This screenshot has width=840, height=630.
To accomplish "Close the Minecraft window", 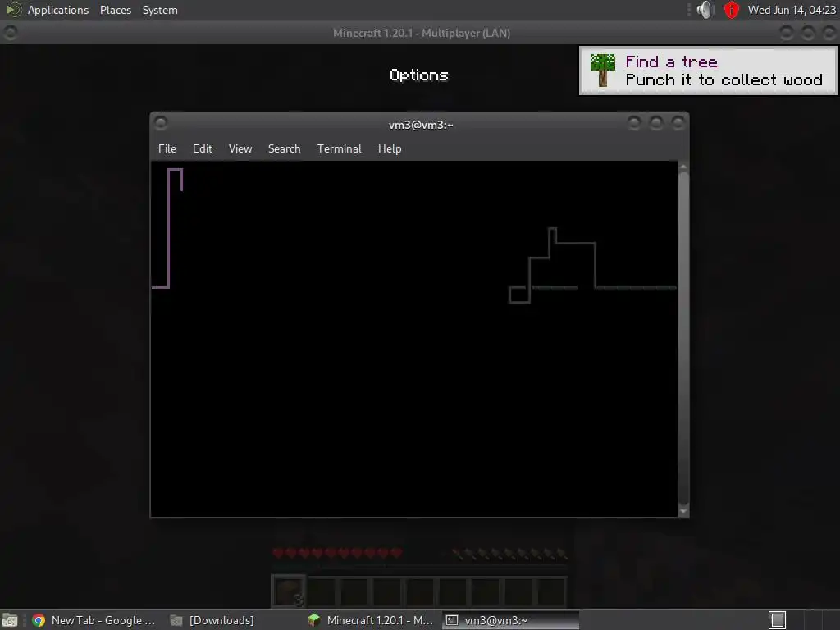I will [x=829, y=33].
